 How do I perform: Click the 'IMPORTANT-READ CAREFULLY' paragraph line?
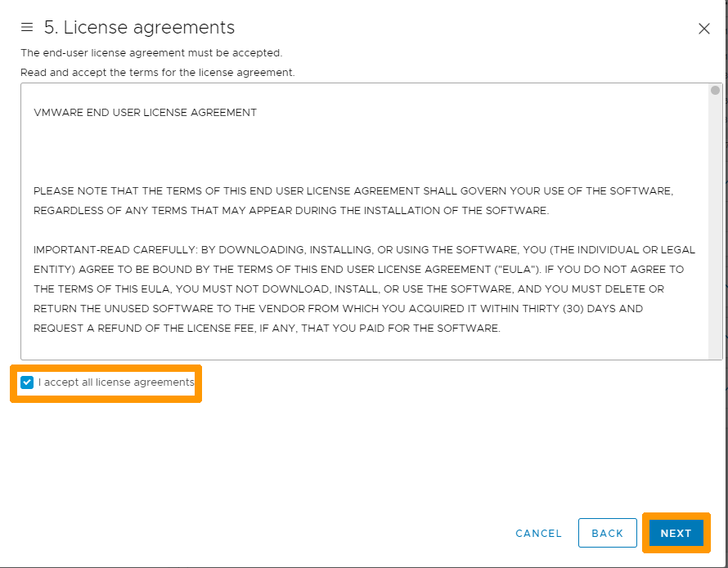pyautogui.click(x=364, y=250)
